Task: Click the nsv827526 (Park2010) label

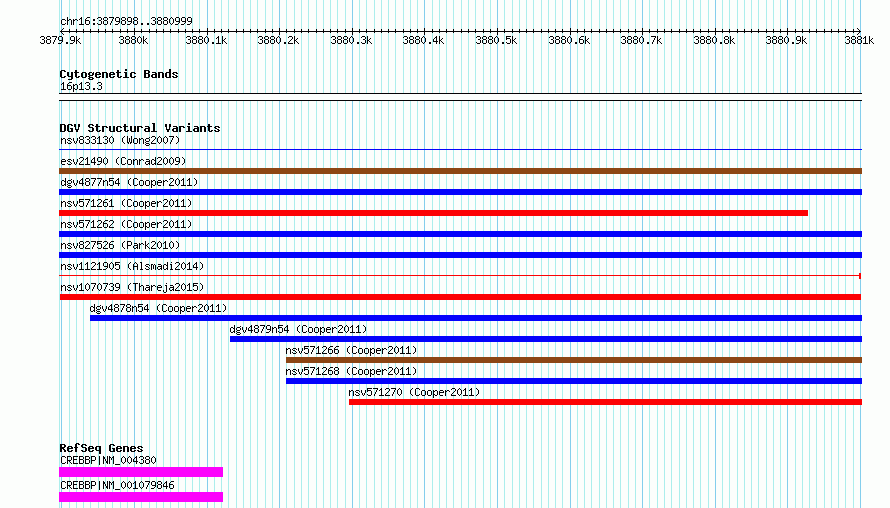Action: 120,245
